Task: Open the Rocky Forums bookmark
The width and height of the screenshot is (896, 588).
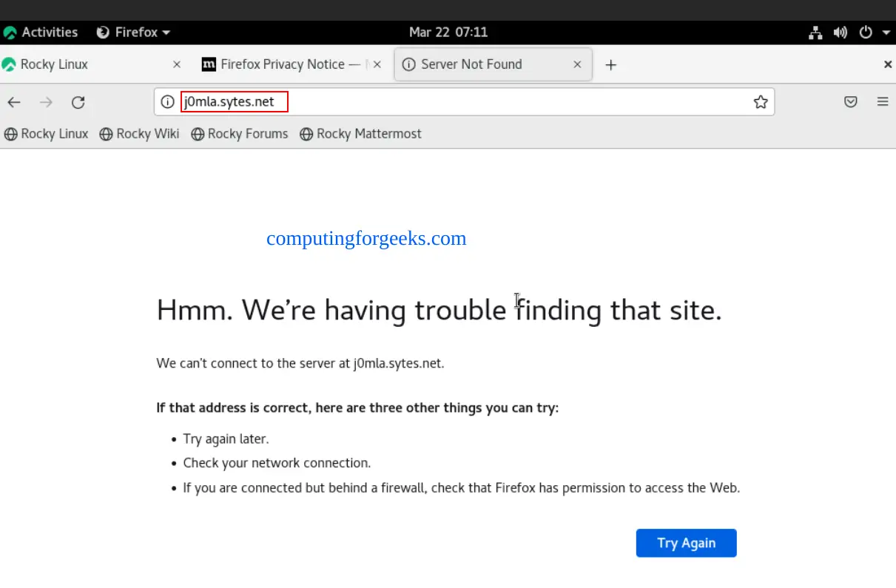Action: pyautogui.click(x=240, y=134)
